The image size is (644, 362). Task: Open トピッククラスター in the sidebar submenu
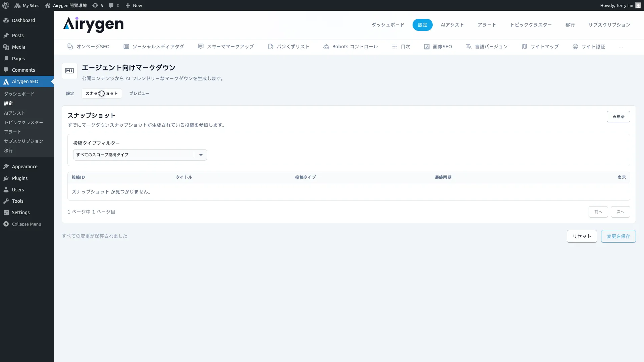click(23, 123)
